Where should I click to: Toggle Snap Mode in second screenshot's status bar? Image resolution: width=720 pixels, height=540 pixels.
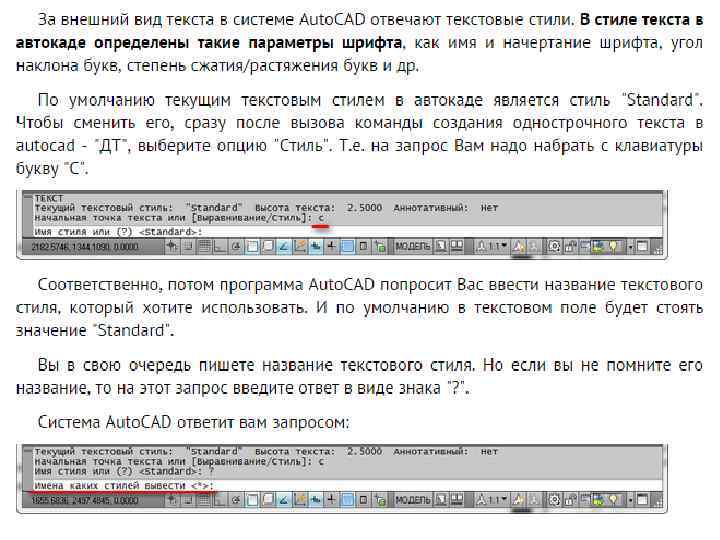click(x=188, y=500)
